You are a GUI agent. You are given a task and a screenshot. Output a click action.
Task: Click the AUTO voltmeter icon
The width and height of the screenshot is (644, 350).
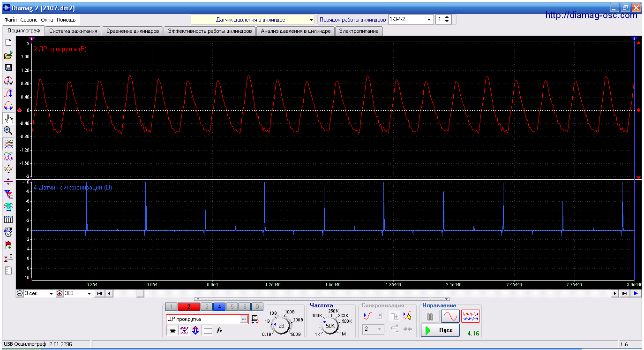tap(8, 232)
